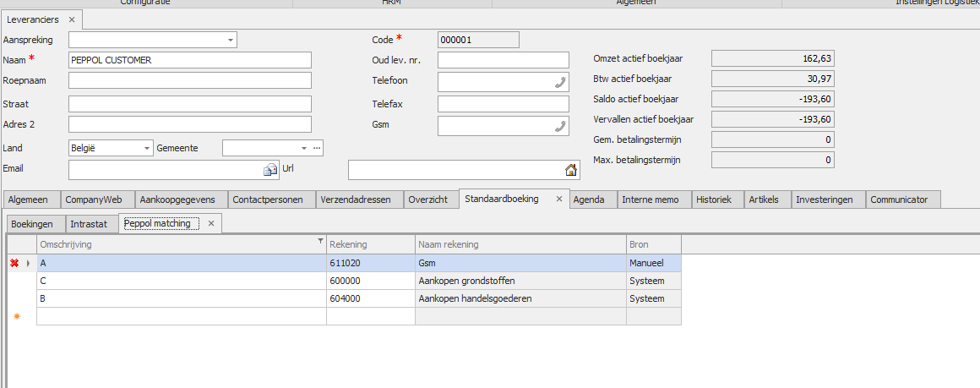Click the red X delete icon on row A
Image resolution: width=980 pixels, height=388 pixels.
tap(14, 264)
